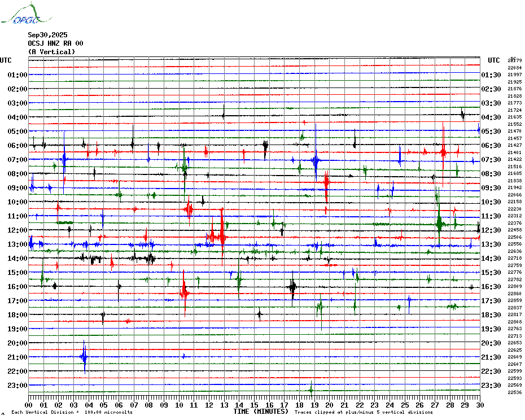Select the 16:30 label on the right
The image size is (525, 420).
coord(491,286)
